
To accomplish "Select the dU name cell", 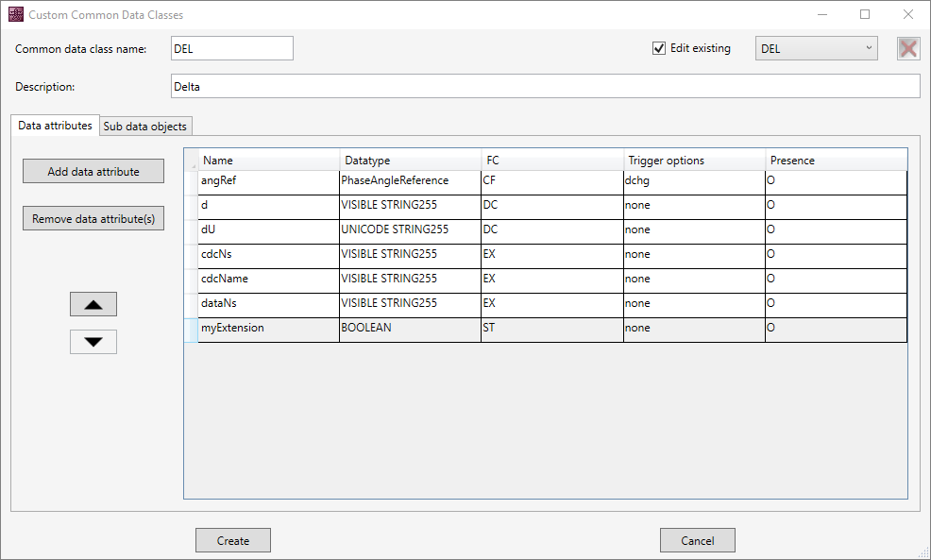I will 268,231.
